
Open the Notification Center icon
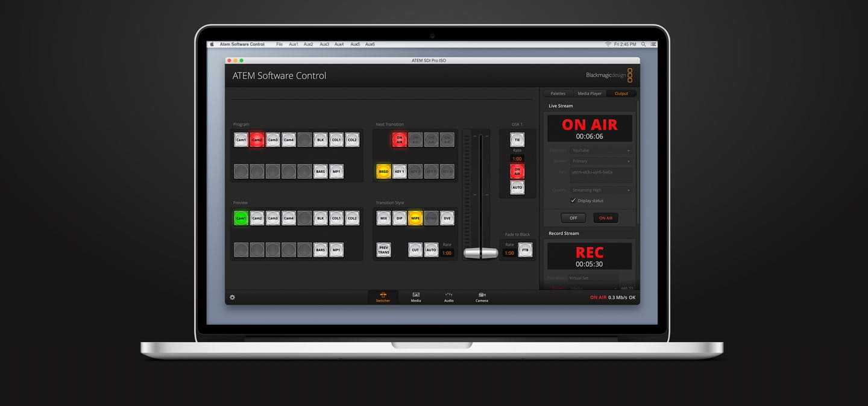coord(653,44)
